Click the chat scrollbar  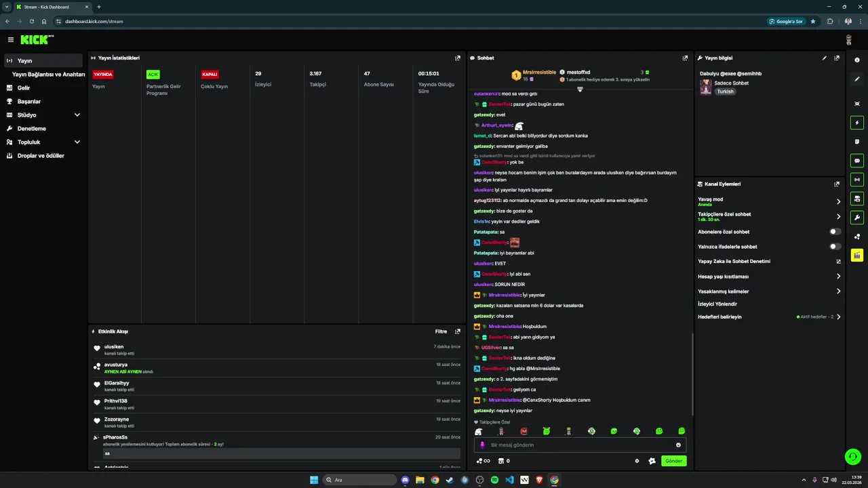[692, 374]
